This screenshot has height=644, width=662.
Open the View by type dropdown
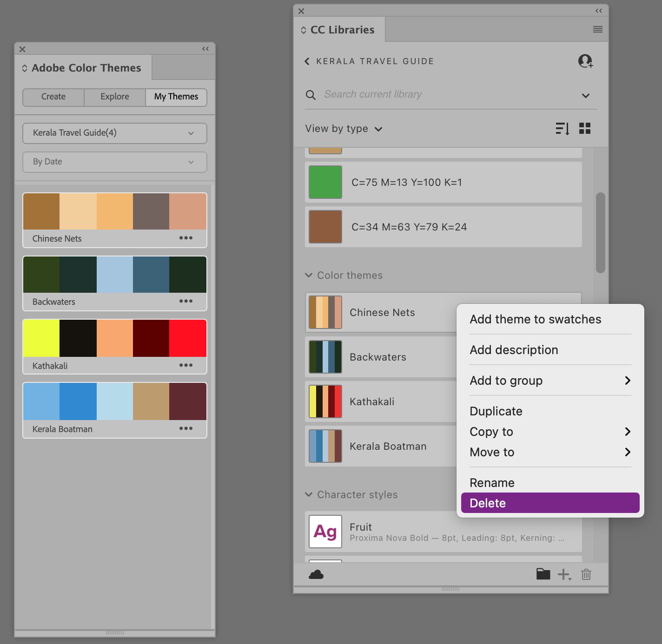pos(344,129)
